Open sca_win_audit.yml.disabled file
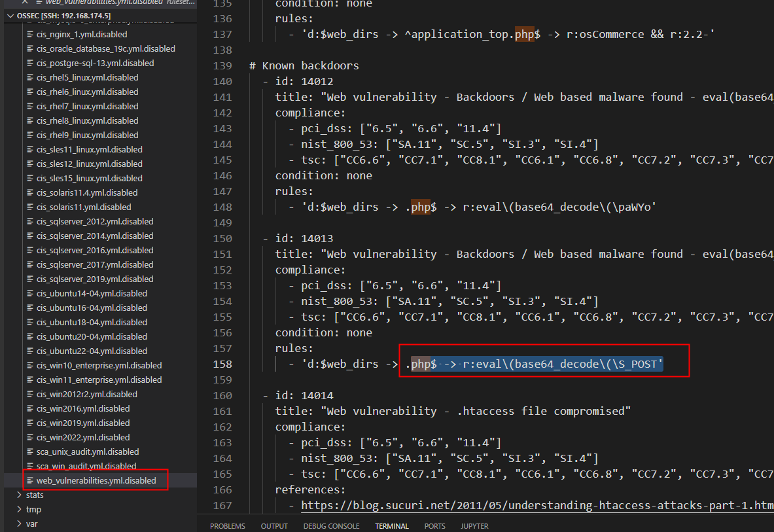774x532 pixels. coord(86,466)
